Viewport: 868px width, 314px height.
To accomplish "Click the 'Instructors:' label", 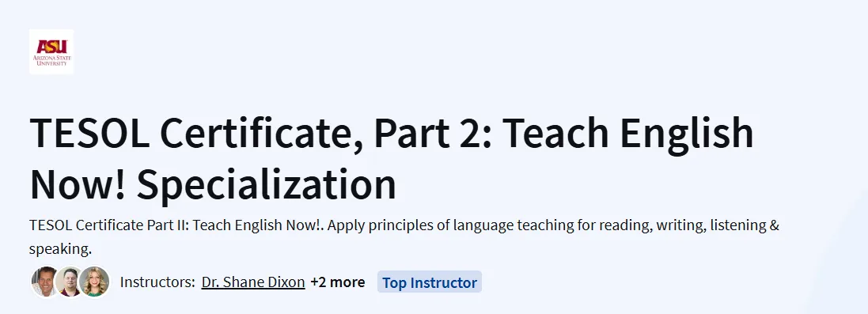I will [x=157, y=282].
